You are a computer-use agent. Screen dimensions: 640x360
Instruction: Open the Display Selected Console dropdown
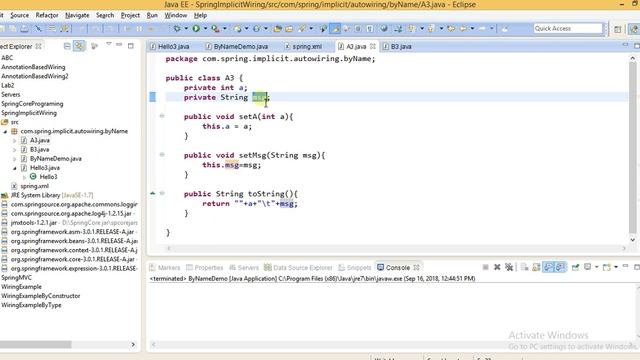[596, 267]
